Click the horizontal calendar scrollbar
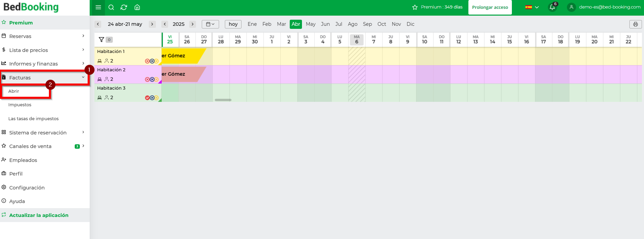This screenshot has width=644, height=239. pos(223,100)
